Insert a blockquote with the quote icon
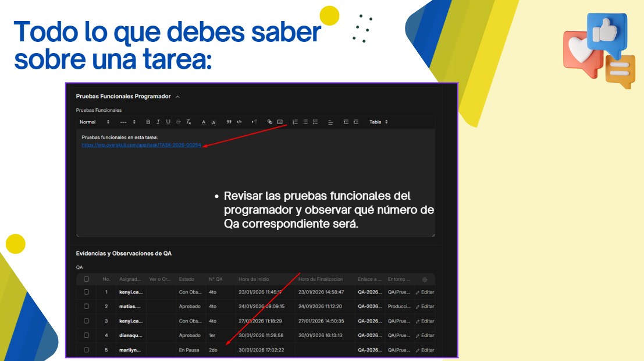This screenshot has height=361, width=644. pos(229,122)
